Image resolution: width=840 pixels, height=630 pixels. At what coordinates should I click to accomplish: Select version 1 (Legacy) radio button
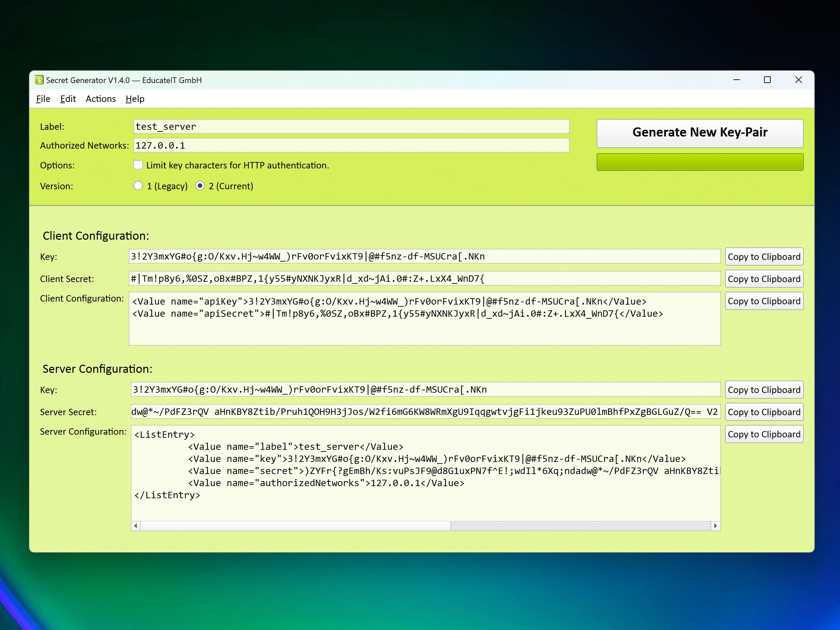[138, 186]
